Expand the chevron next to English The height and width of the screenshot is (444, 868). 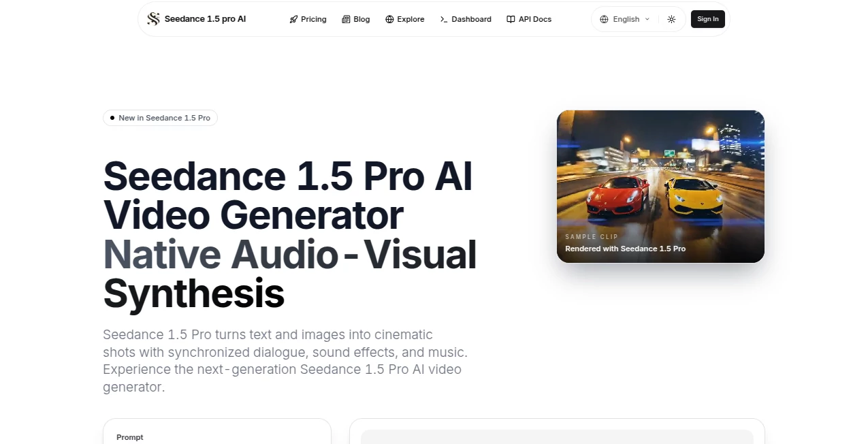(x=647, y=19)
